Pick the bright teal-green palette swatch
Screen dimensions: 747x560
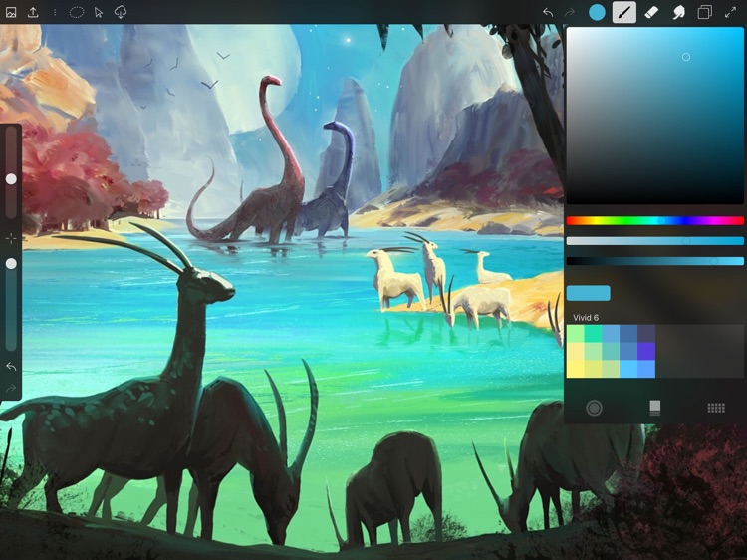point(593,334)
